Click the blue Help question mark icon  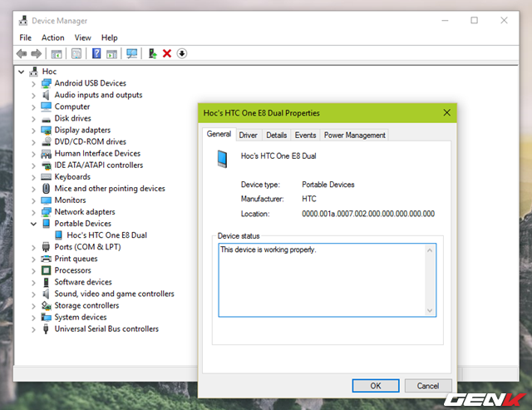(x=96, y=53)
